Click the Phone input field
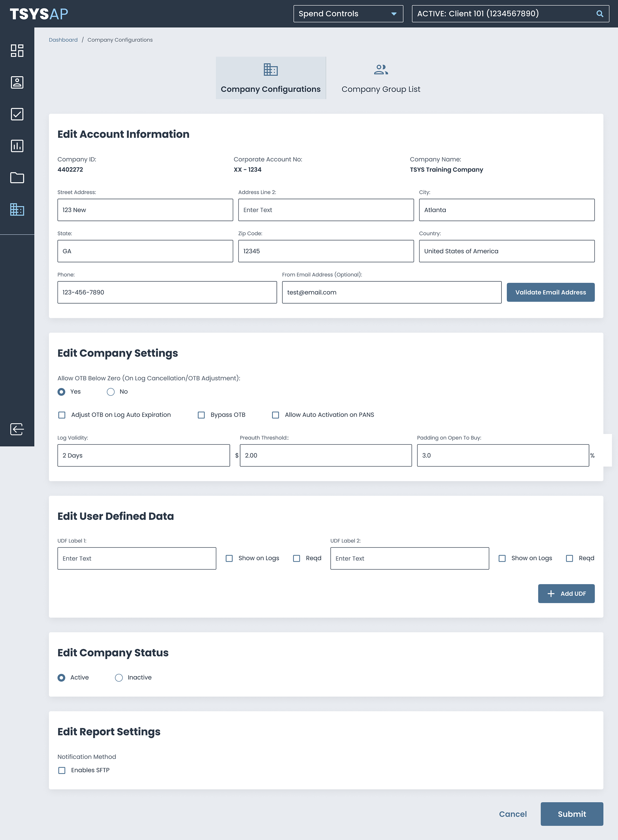618x840 pixels. click(x=167, y=292)
